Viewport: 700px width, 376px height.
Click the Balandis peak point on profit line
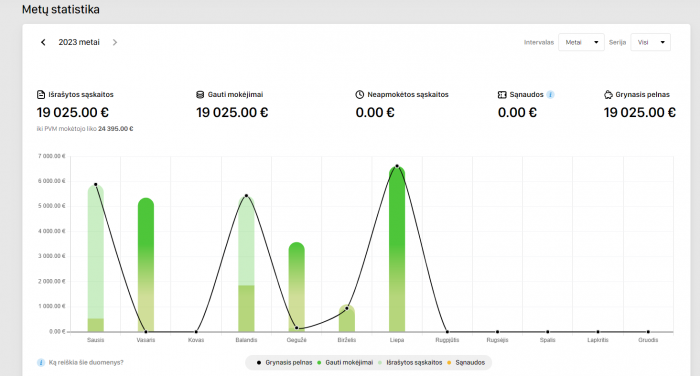point(246,196)
